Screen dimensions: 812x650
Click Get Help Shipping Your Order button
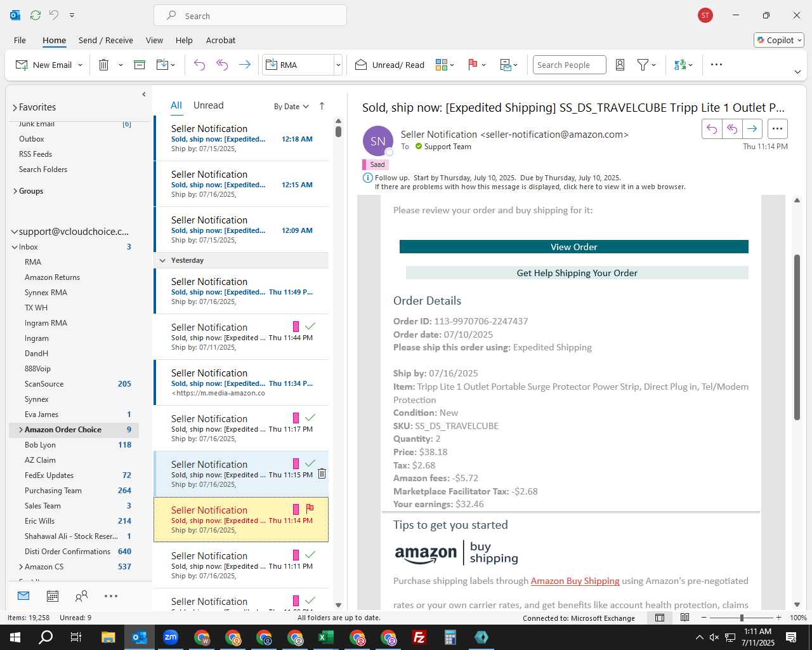point(577,273)
